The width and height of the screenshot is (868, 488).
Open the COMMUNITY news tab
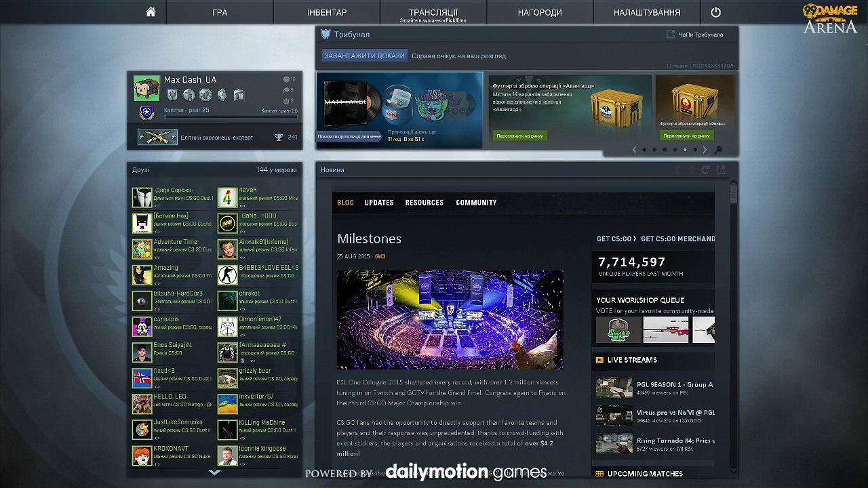pos(476,203)
